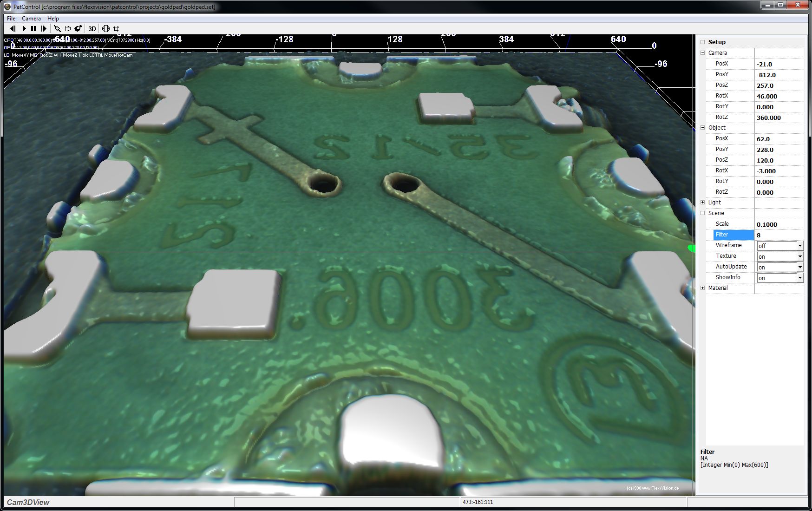812x511 pixels.
Task: Click the sphere/light toolbar icon
Action: 78,29
